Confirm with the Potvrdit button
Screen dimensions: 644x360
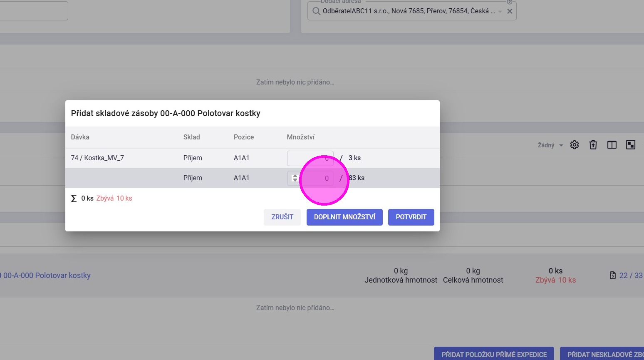(x=411, y=217)
